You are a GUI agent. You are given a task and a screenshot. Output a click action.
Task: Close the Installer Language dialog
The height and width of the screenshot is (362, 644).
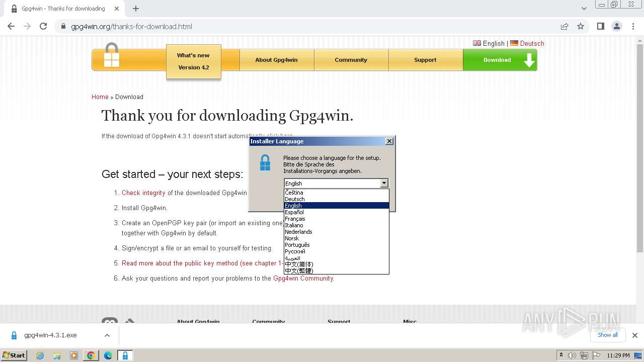[389, 141]
